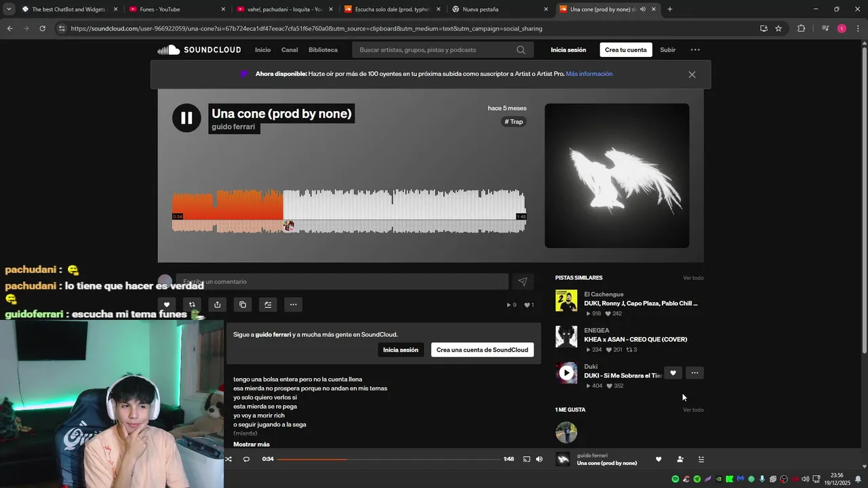The height and width of the screenshot is (488, 868).
Task: Click the copy link icon
Action: [243, 304]
